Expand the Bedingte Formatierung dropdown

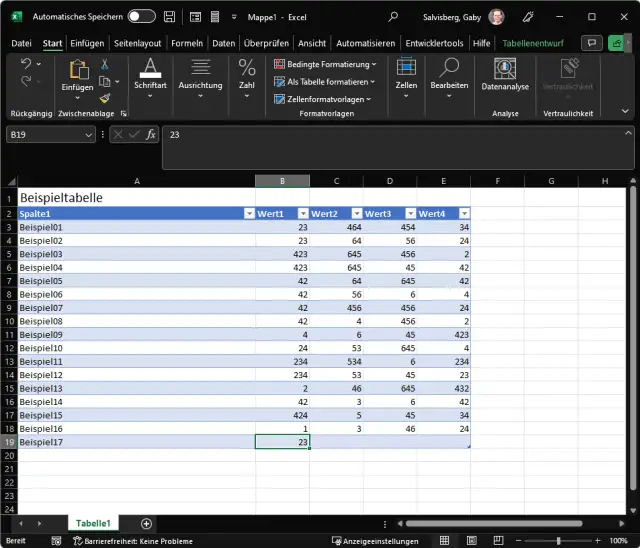pos(325,64)
